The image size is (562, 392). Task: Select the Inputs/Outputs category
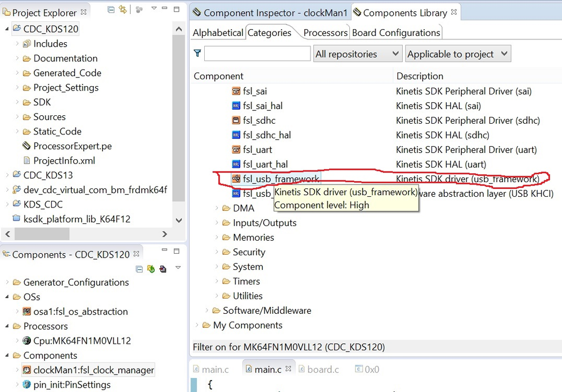(x=264, y=223)
